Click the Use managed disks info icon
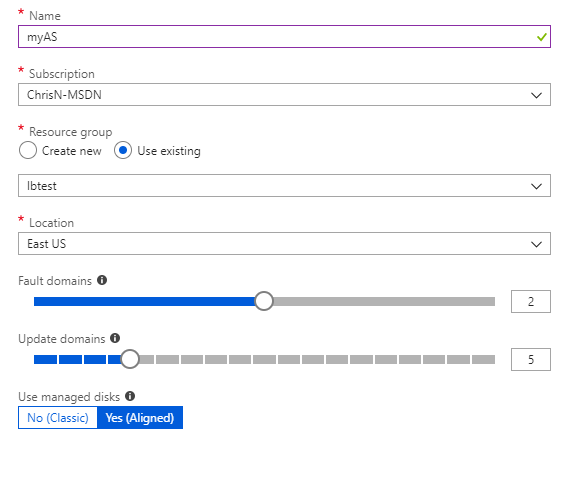Screen dimensions: 563x484 (x=130, y=396)
